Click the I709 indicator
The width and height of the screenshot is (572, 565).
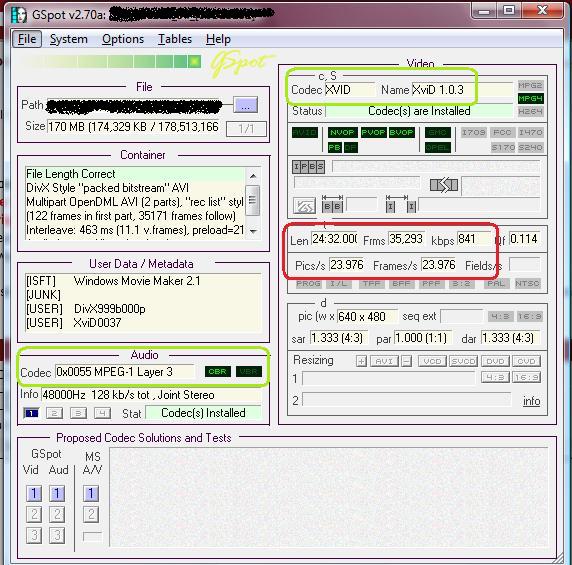(x=474, y=132)
